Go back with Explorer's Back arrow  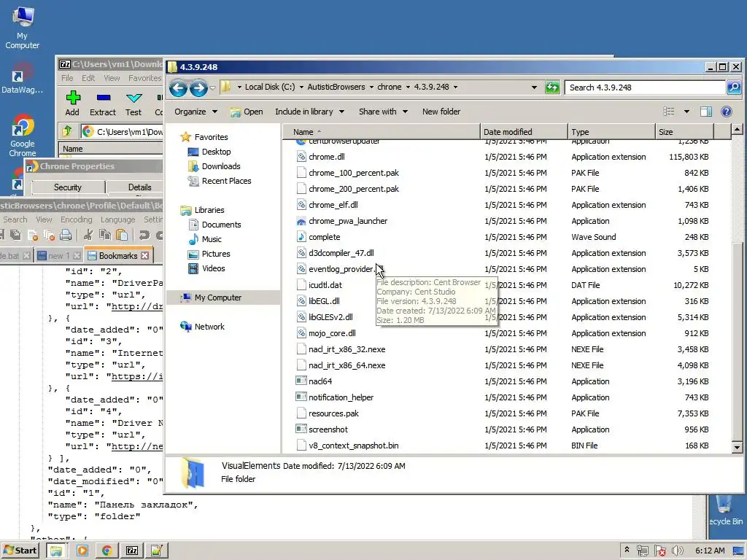[178, 87]
